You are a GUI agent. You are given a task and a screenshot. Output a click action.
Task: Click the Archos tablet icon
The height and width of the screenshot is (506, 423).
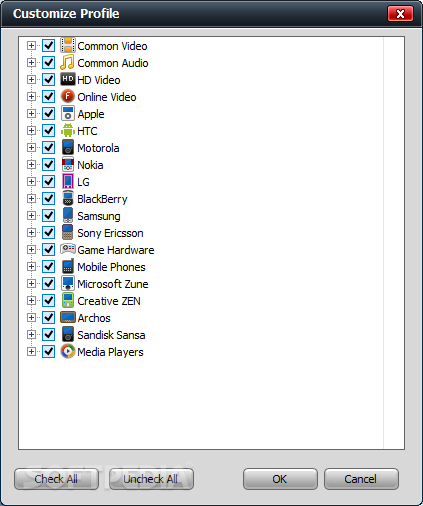pyautogui.click(x=68, y=317)
